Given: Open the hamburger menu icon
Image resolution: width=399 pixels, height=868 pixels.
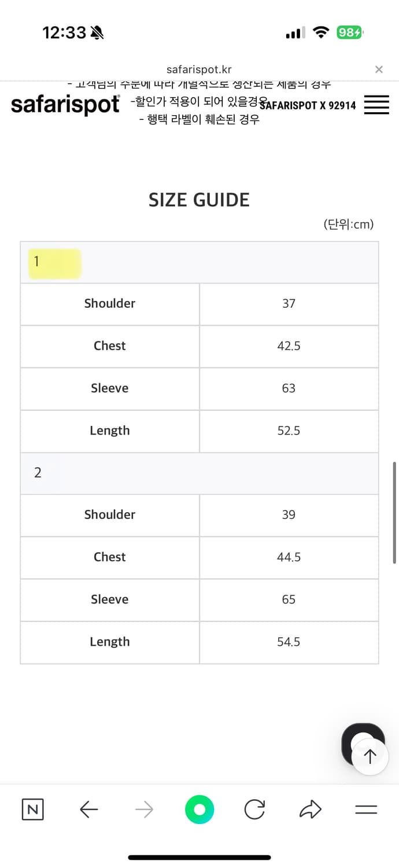Looking at the screenshot, I should (376, 105).
